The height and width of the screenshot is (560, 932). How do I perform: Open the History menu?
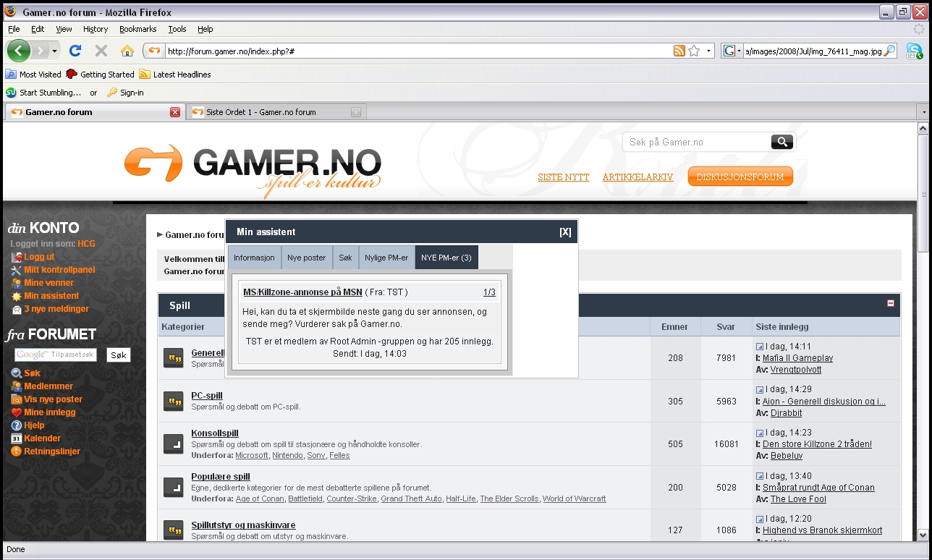click(x=96, y=29)
